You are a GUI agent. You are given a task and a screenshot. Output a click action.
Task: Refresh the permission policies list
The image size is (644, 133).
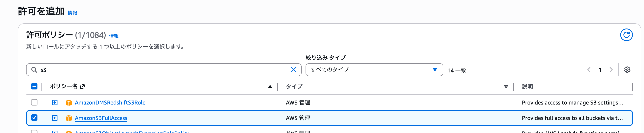coord(626,35)
